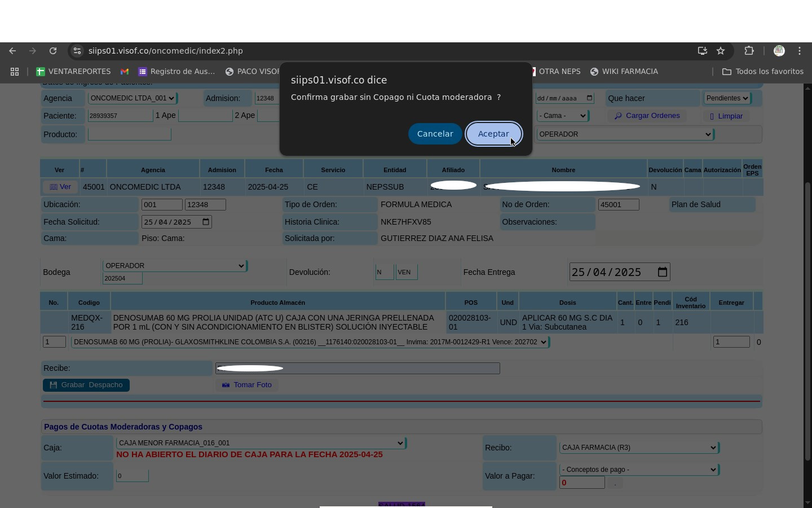Image resolution: width=812 pixels, height=508 pixels.
Task: Open Chrome three-dot menu
Action: [x=800, y=51]
